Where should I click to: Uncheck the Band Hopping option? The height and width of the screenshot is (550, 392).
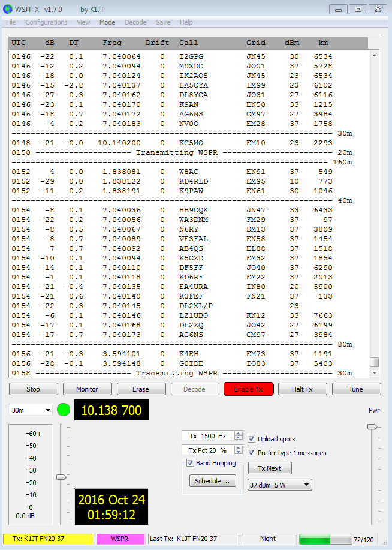pos(190,463)
